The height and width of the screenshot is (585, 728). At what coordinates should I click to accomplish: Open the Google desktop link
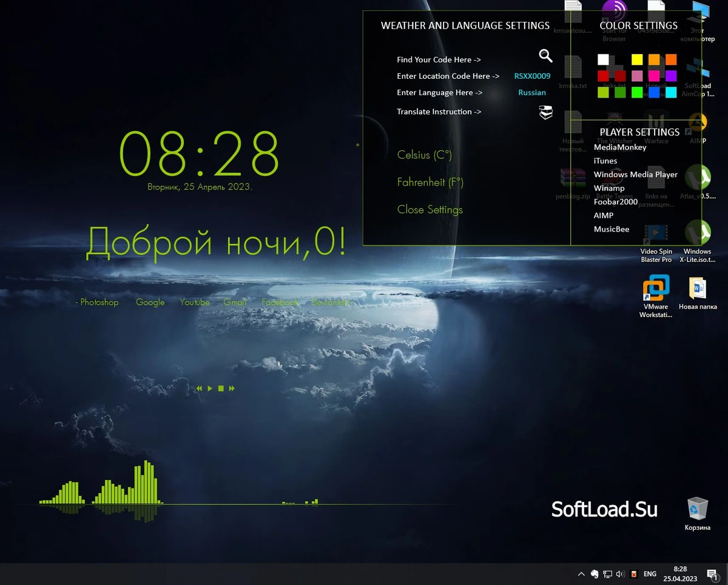[x=150, y=302]
